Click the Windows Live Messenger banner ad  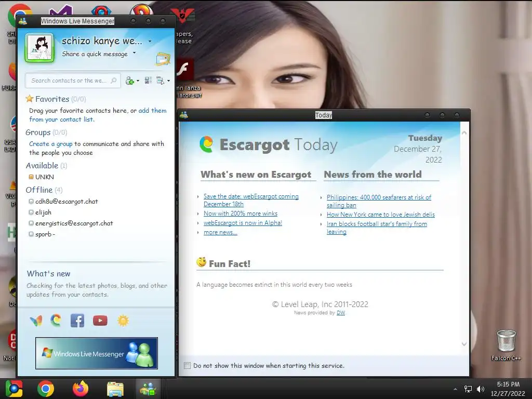[x=97, y=353]
